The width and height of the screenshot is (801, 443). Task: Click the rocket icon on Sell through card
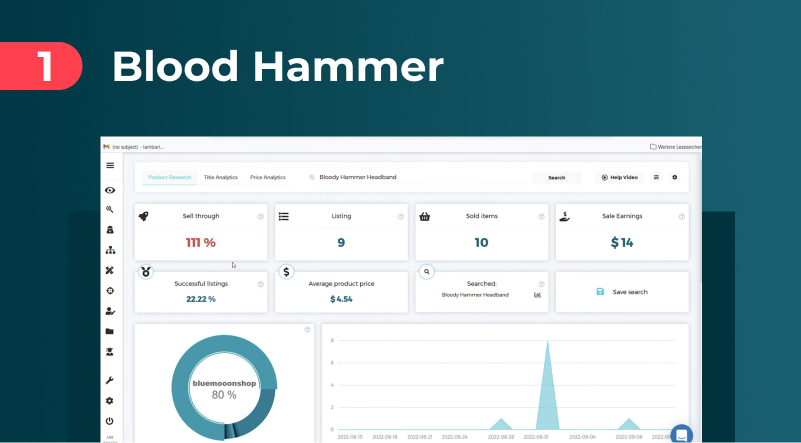[144, 216]
